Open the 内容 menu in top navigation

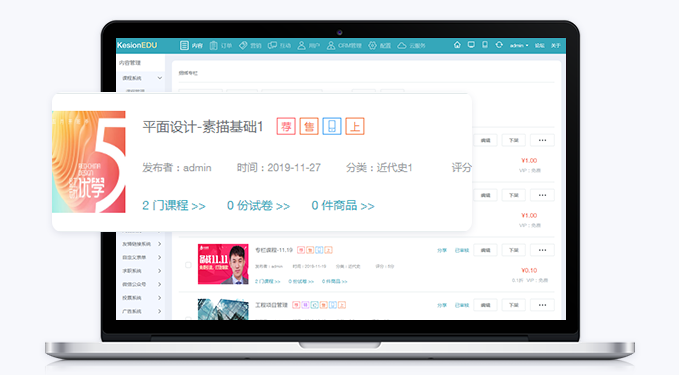tap(191, 45)
